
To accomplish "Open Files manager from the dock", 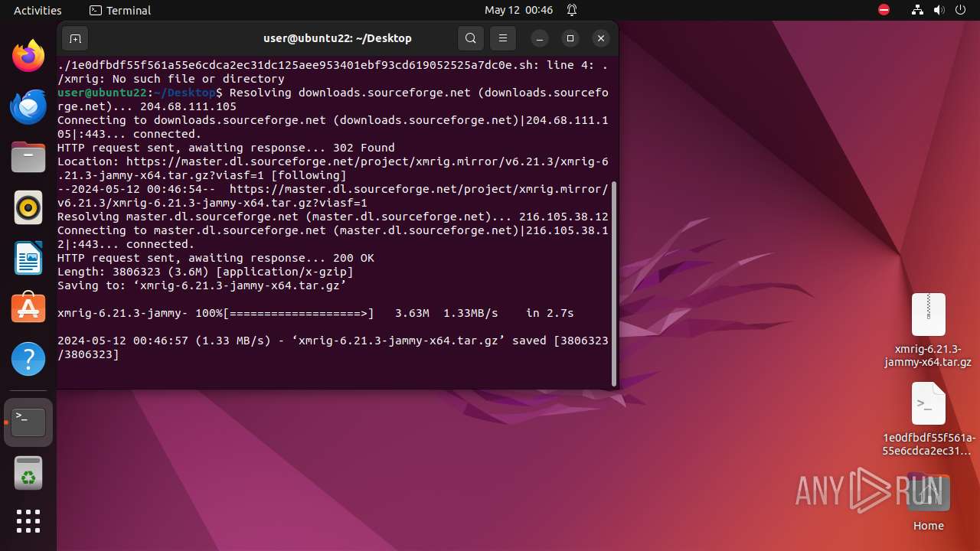I will tap(28, 157).
